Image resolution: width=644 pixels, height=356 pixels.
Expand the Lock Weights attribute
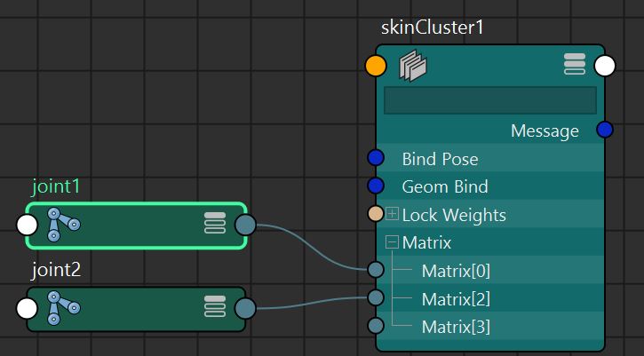click(x=392, y=215)
